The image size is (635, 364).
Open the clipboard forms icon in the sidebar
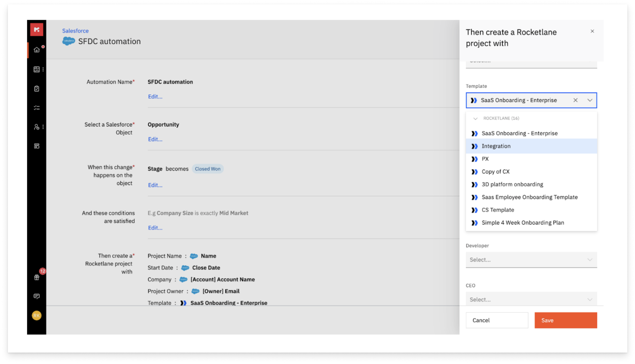37,89
